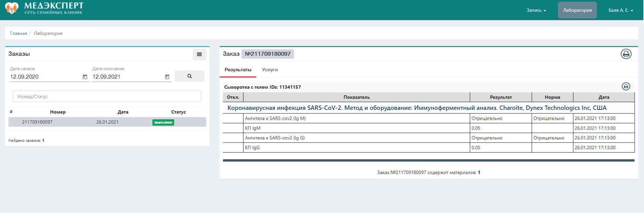Screen dimensions: 644x213
Task: Click the MedExpert logo icon
Action: click(x=12, y=8)
